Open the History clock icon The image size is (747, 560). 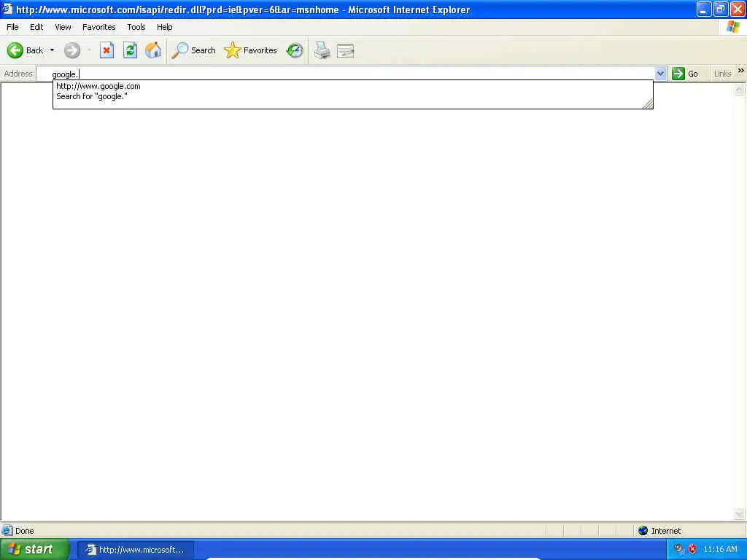[295, 50]
